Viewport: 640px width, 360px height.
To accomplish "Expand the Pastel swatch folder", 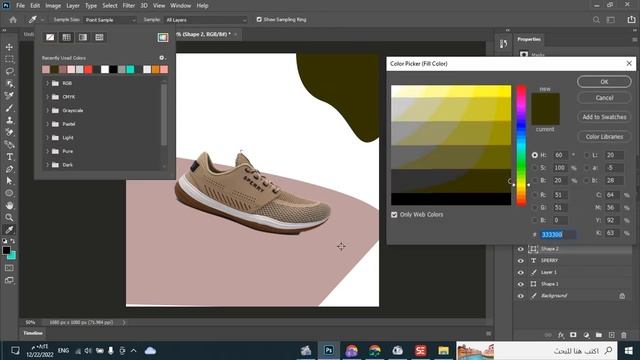I will [x=47, y=124].
